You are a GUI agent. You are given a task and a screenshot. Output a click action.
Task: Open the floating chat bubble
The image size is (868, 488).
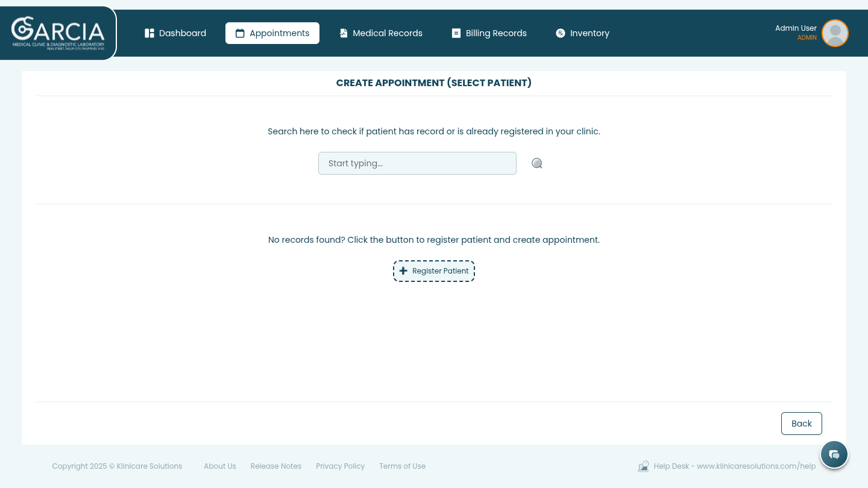click(834, 454)
